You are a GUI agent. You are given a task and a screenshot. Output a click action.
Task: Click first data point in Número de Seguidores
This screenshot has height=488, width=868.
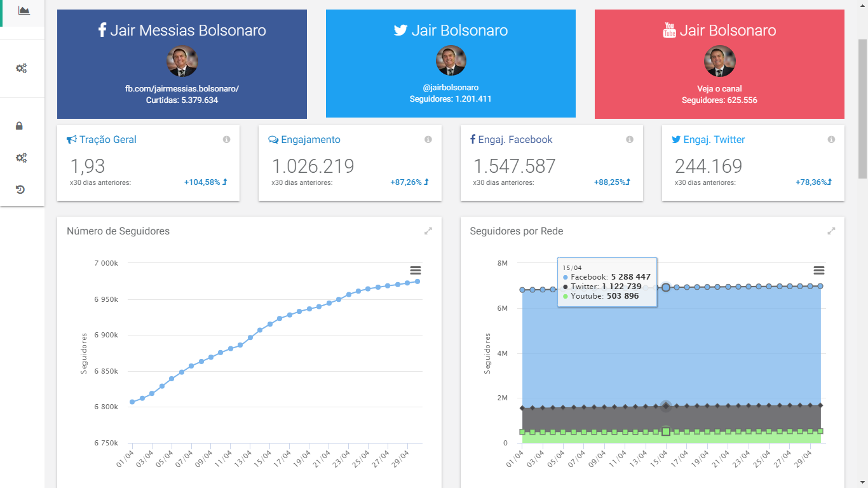point(132,402)
